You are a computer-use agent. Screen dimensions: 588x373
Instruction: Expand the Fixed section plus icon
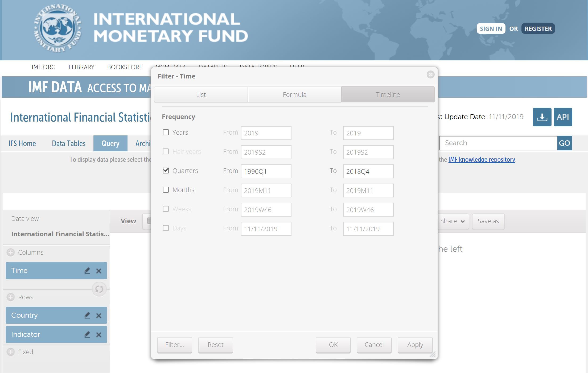(x=11, y=352)
